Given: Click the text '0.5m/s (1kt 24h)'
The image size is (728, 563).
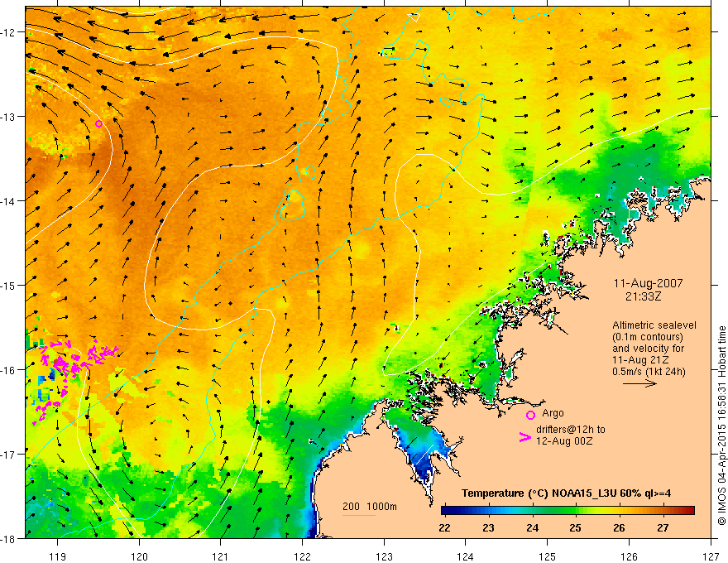Looking at the screenshot, I should pyautogui.click(x=649, y=372).
